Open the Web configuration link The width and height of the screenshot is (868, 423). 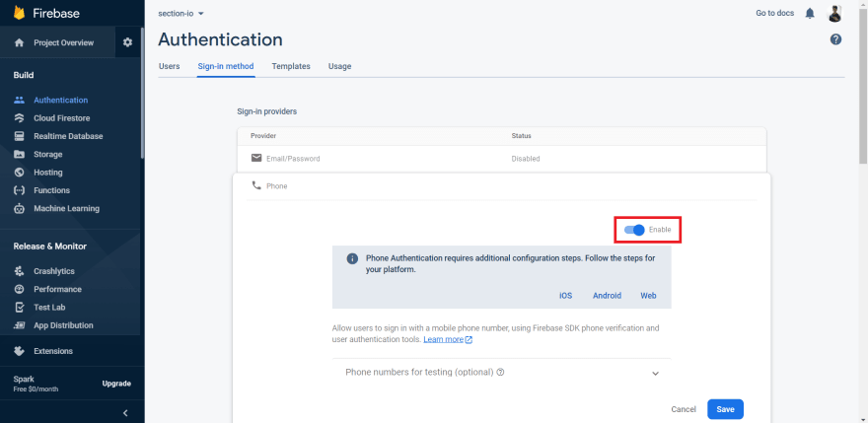(648, 296)
